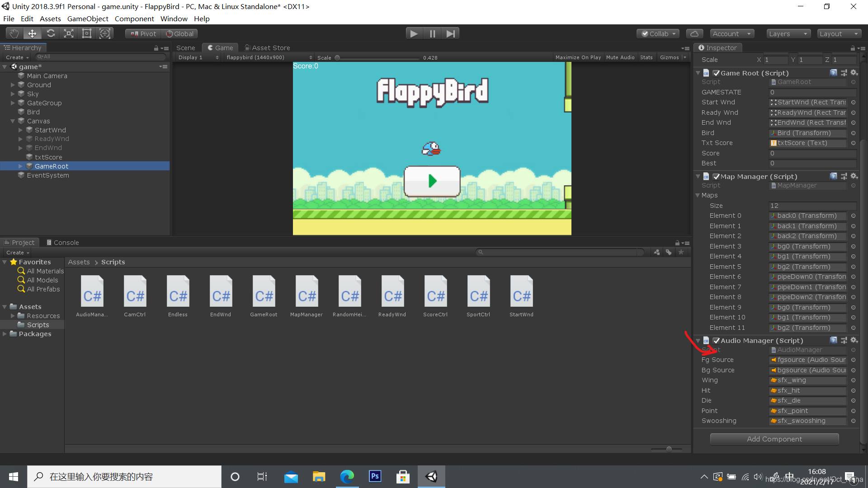Open Project panel Create button
The width and height of the screenshot is (868, 488).
click(x=17, y=253)
